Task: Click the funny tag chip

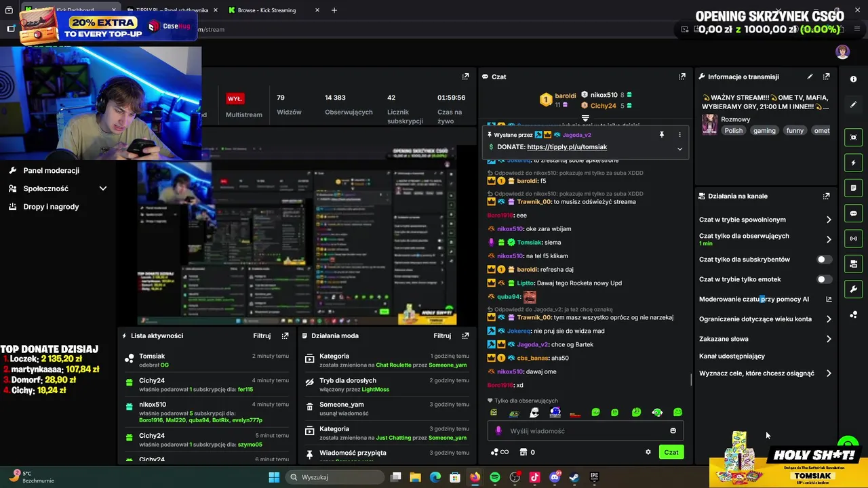Action: (x=795, y=131)
